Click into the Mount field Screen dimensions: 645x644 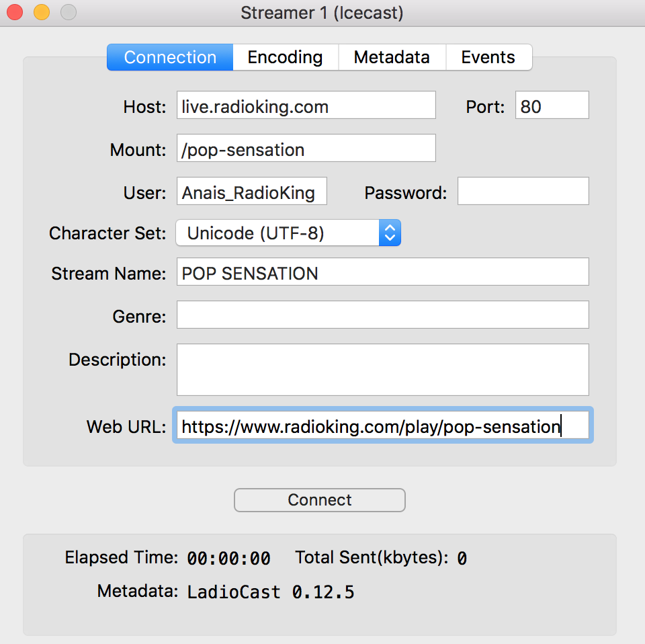coord(306,149)
